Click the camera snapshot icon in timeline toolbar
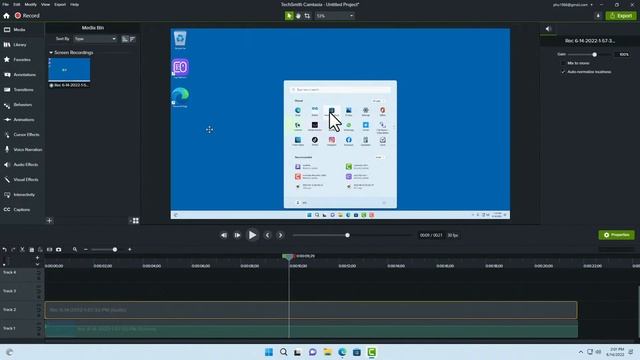The height and width of the screenshot is (360, 640). coord(58,250)
